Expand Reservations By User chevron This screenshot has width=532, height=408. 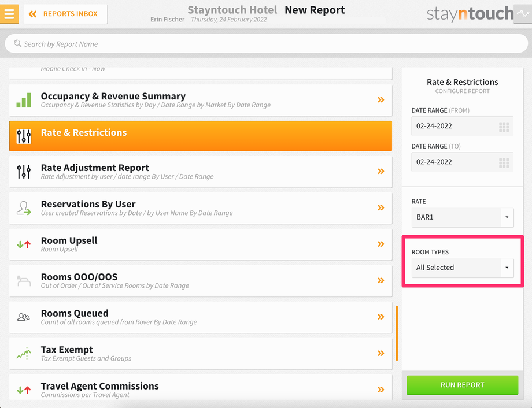coord(381,207)
